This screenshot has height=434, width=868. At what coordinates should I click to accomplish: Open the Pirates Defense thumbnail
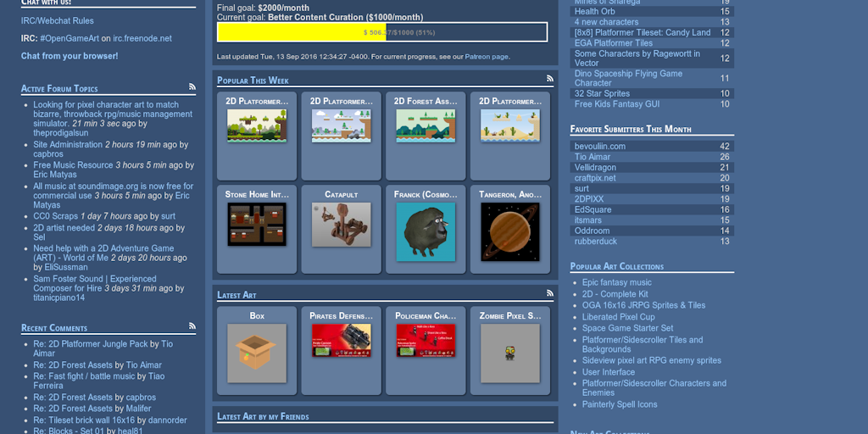[x=342, y=341]
